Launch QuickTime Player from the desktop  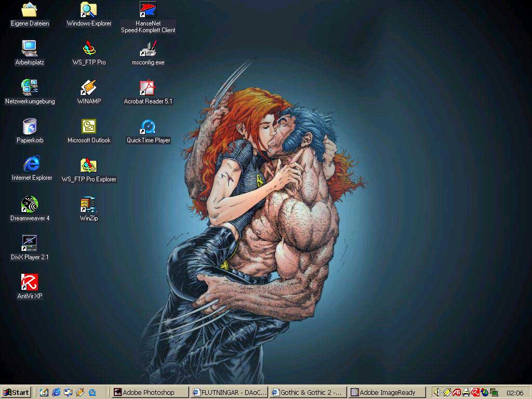[148, 127]
